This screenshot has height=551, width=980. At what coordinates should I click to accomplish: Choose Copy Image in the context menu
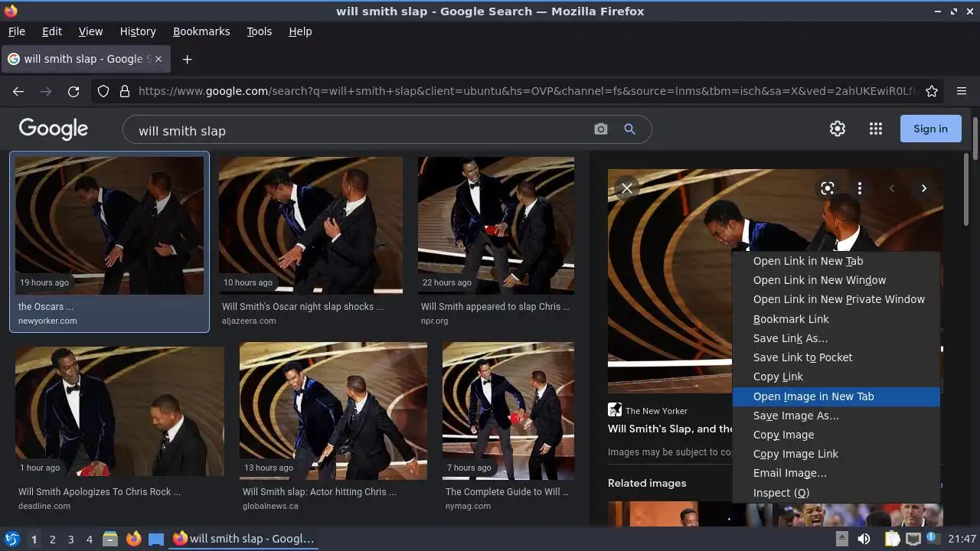pyautogui.click(x=836, y=435)
